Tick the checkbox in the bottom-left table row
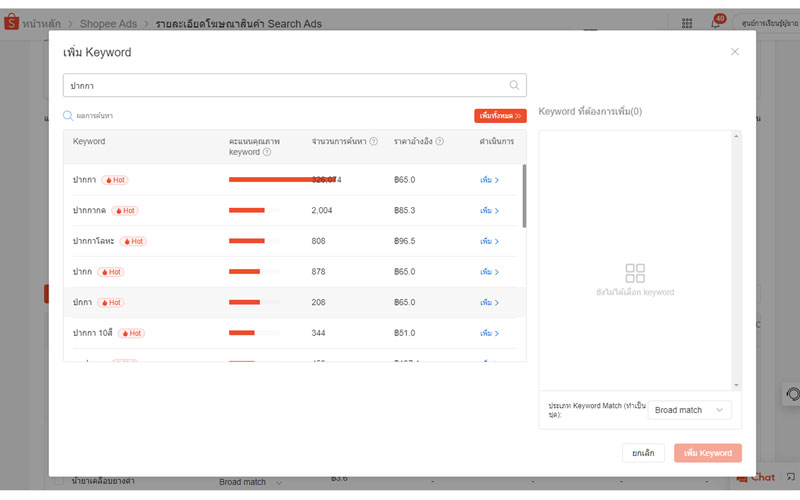 58,482
